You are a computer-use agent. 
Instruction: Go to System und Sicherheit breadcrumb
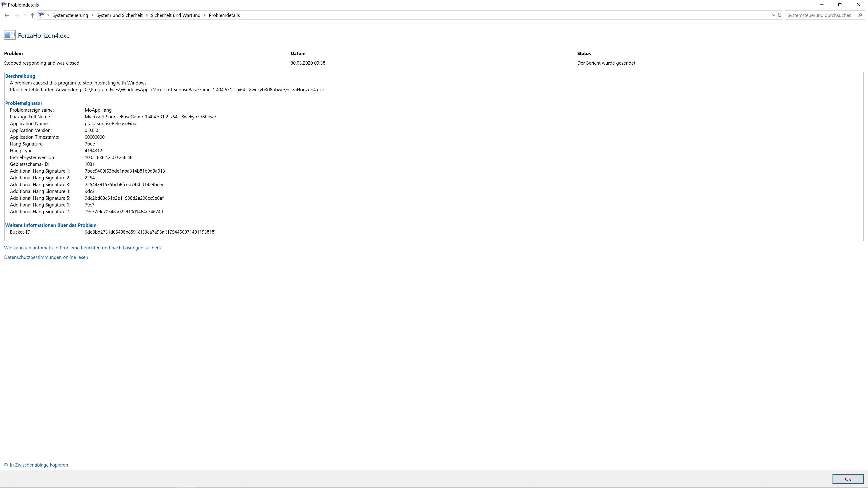(x=119, y=15)
